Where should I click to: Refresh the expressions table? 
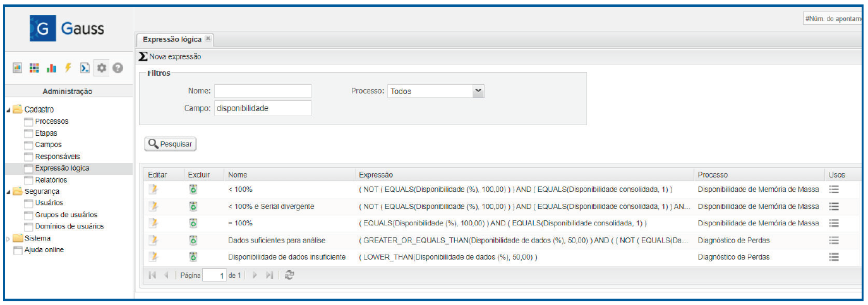click(289, 275)
